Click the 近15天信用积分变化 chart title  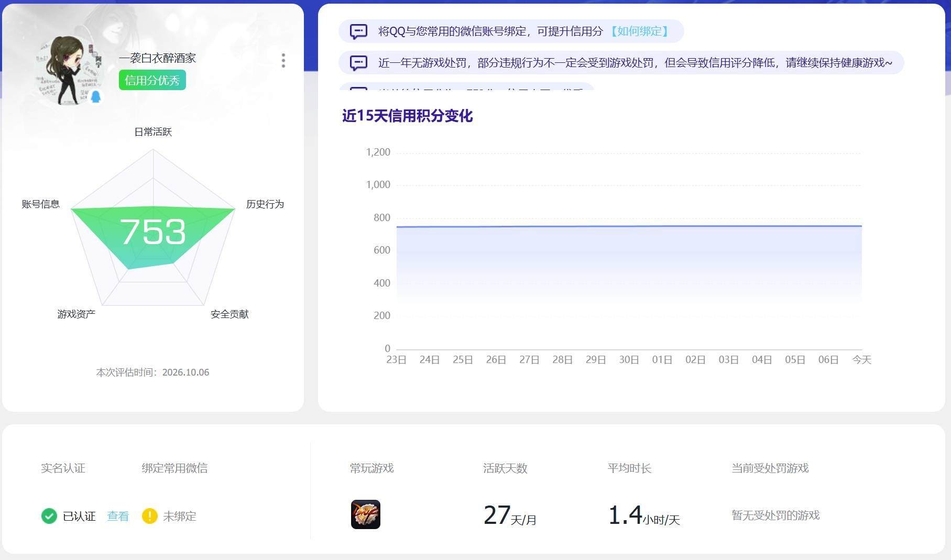pyautogui.click(x=407, y=116)
